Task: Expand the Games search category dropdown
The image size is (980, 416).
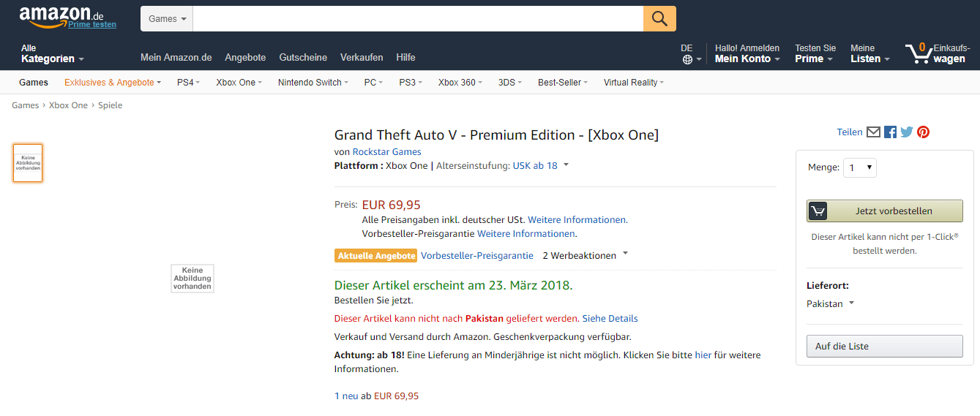Action: [167, 19]
